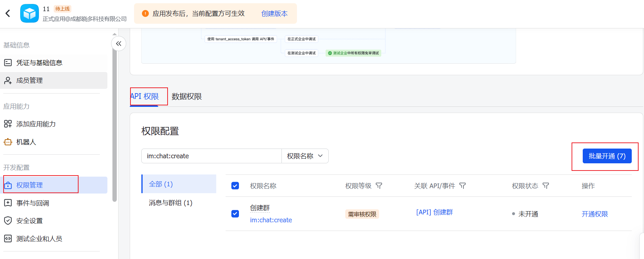Toggle the select-all checkbox in table header
Viewport: 644px width, 259px height.
coord(235,186)
